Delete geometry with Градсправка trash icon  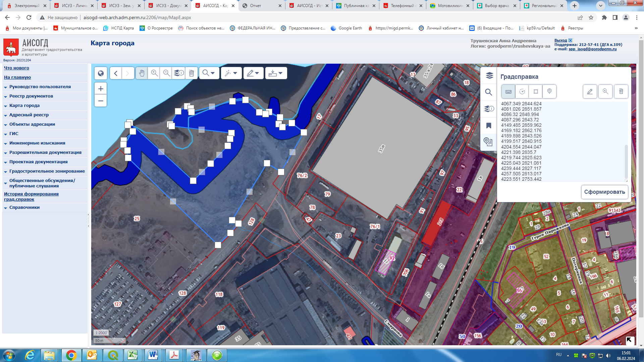[621, 92]
